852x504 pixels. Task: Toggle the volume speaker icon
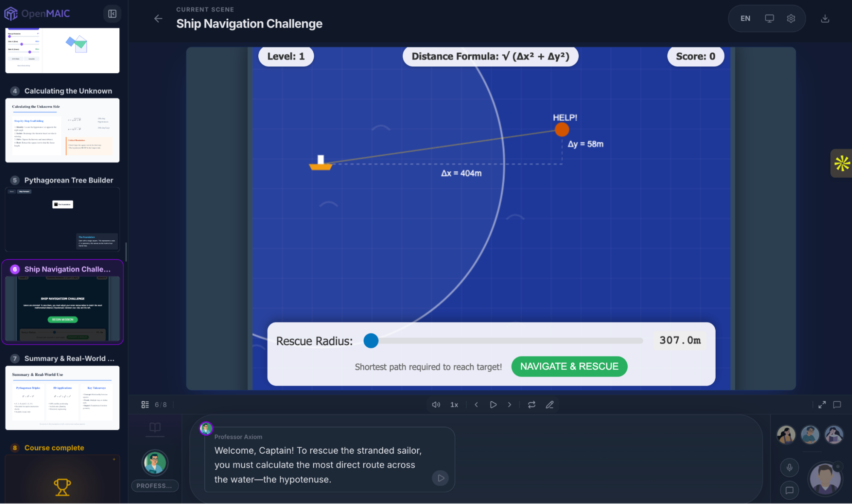tap(436, 404)
